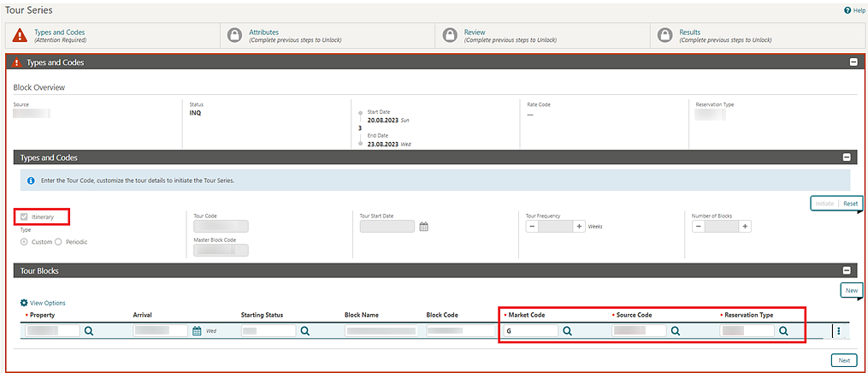
Task: Go to the Results step
Action: pos(690,33)
